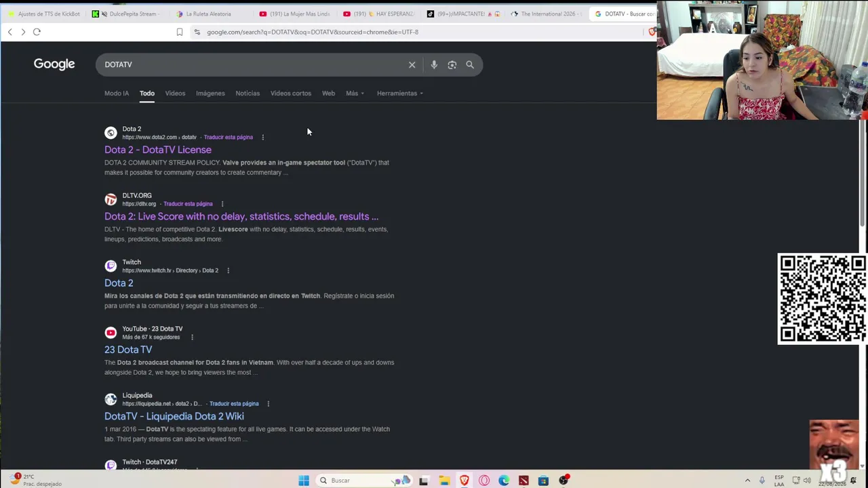The height and width of the screenshot is (488, 868).
Task: Switch to the IMPACTANTE TikTok tab
Action: click(x=463, y=14)
